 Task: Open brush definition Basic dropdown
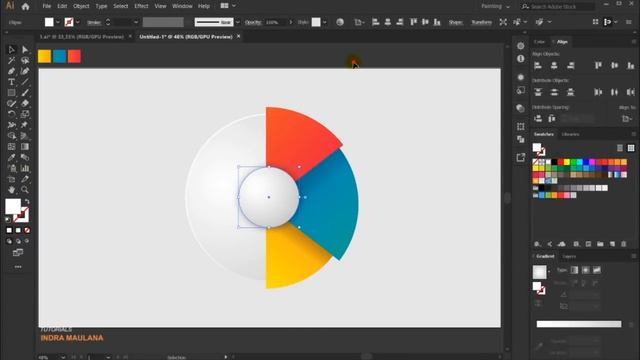click(x=238, y=22)
